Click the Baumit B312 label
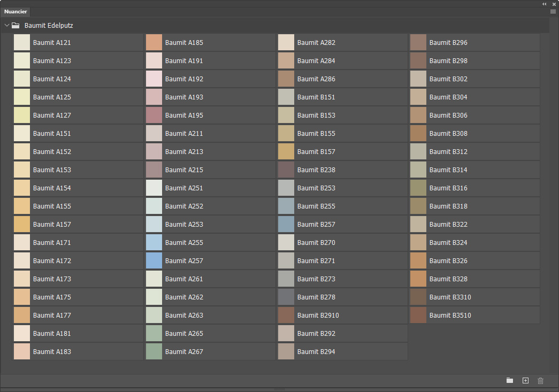The height and width of the screenshot is (392, 559). pyautogui.click(x=448, y=151)
